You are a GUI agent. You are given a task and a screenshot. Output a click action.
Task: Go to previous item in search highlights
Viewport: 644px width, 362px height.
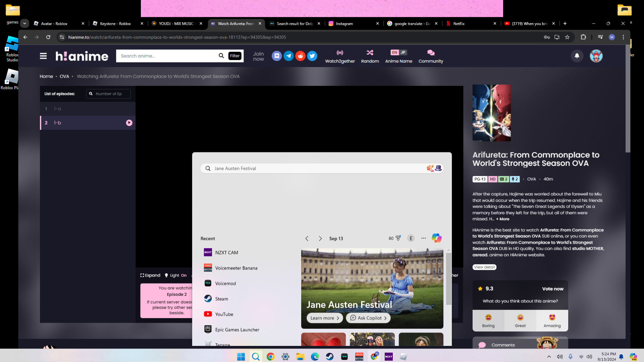click(x=307, y=238)
